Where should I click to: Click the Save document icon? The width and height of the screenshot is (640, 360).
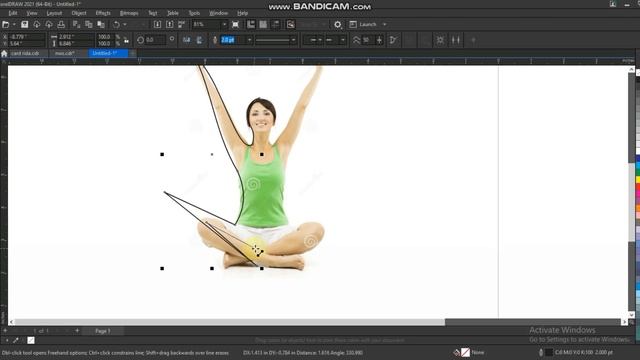(x=24, y=24)
